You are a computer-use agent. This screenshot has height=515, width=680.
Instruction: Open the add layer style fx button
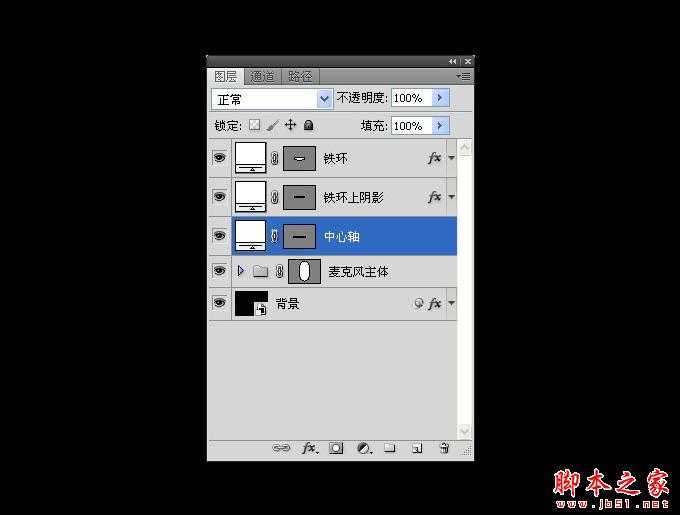(x=310, y=448)
